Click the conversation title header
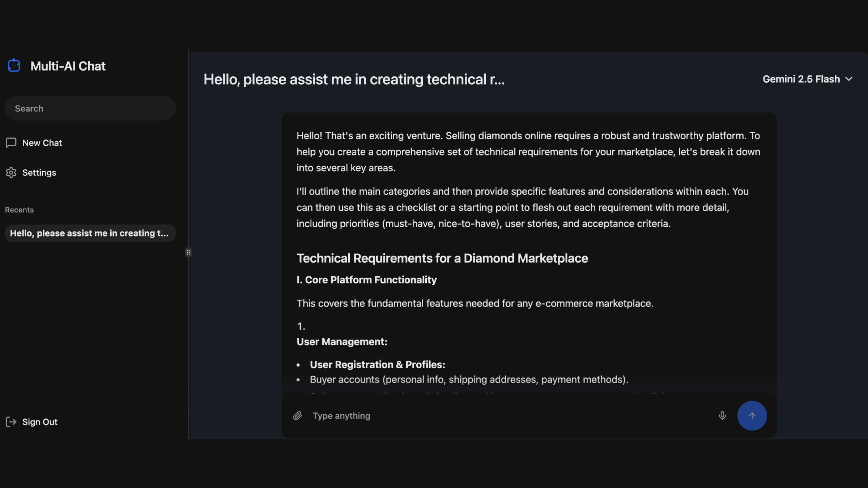Screen dimensions: 868x488 [x=354, y=80]
